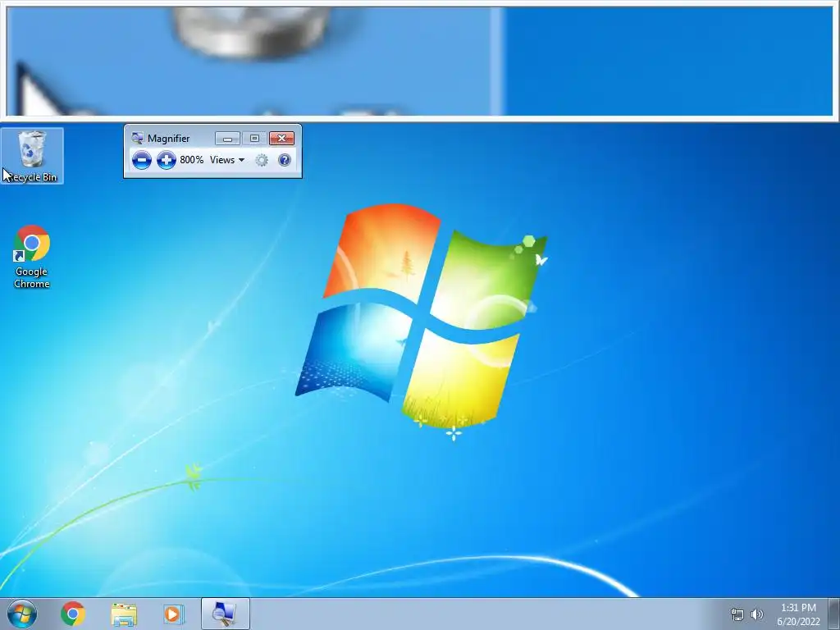Click the network tray icon
The image size is (840, 630).
point(737,614)
